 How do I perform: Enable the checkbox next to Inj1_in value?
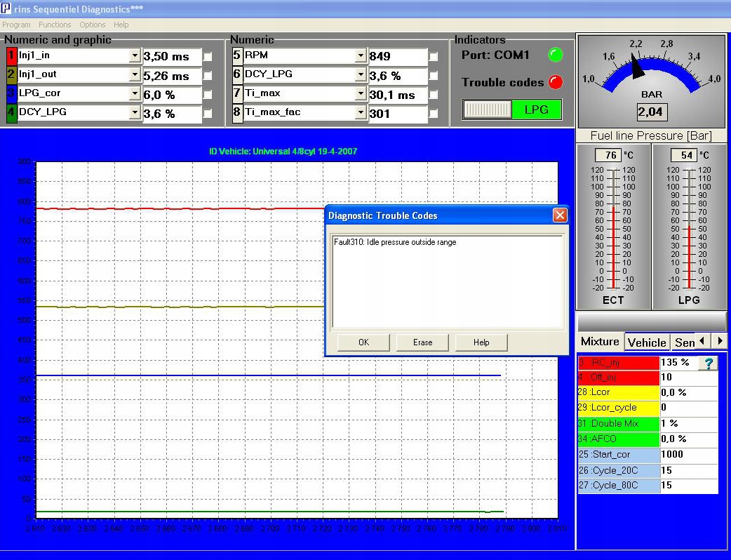(208, 56)
